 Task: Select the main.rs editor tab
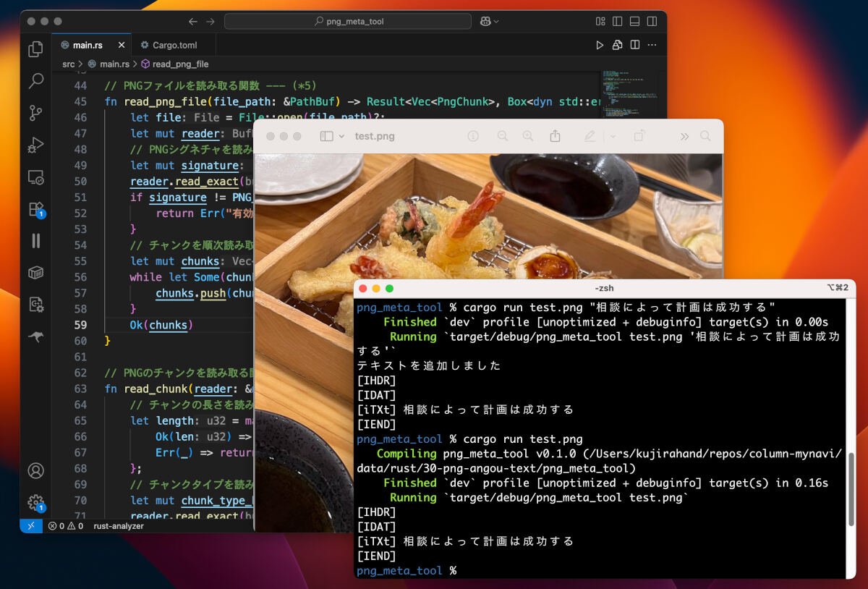point(87,45)
